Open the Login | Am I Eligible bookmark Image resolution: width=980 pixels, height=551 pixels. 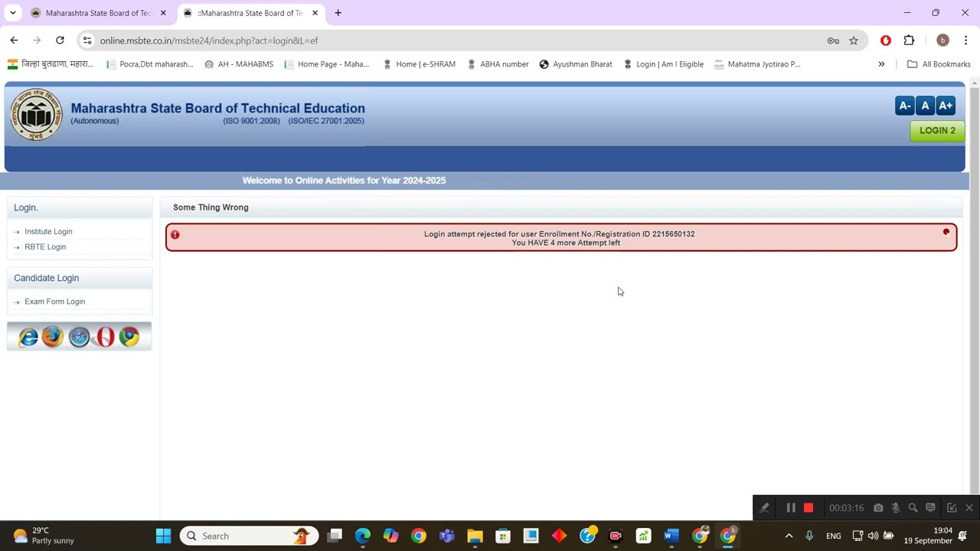click(x=664, y=64)
